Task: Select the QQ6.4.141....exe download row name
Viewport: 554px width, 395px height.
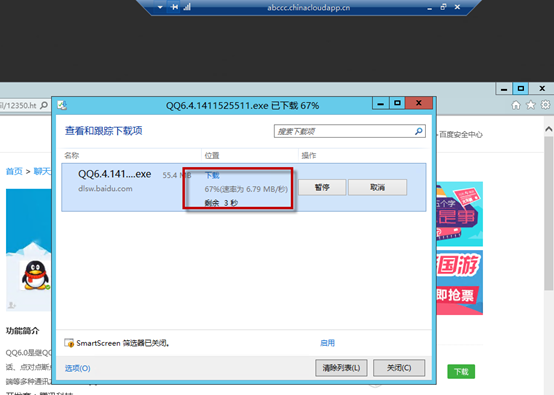Action: 114,174
